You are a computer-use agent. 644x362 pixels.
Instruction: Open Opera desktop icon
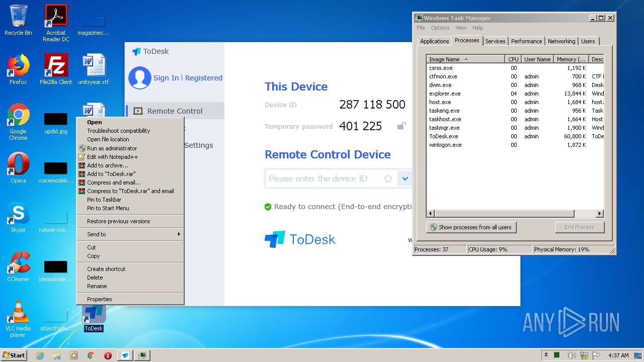click(x=18, y=167)
